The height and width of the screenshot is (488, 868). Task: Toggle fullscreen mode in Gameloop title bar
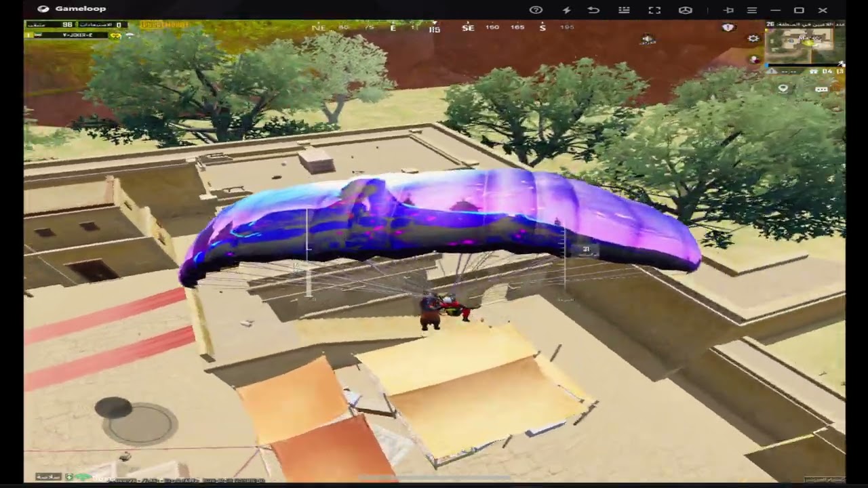654,9
